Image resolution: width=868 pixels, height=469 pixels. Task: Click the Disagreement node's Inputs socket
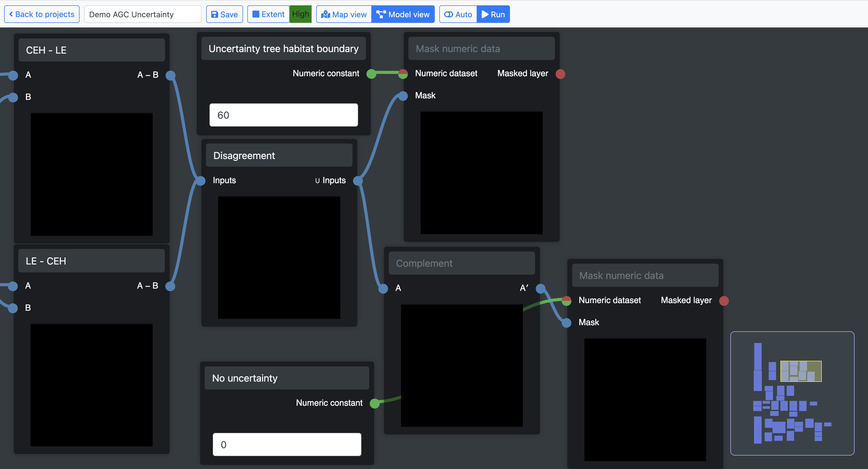point(200,181)
